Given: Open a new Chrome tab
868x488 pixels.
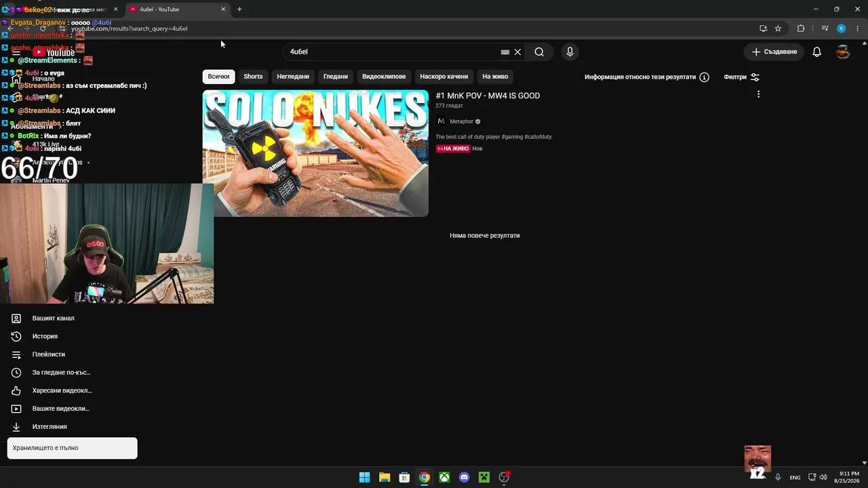Looking at the screenshot, I should (239, 9).
